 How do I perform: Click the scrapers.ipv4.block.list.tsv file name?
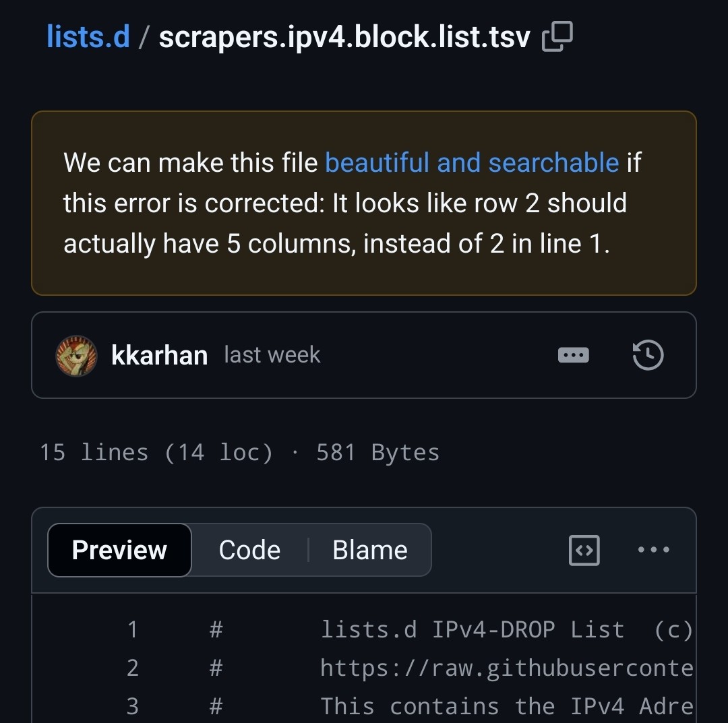[344, 36]
